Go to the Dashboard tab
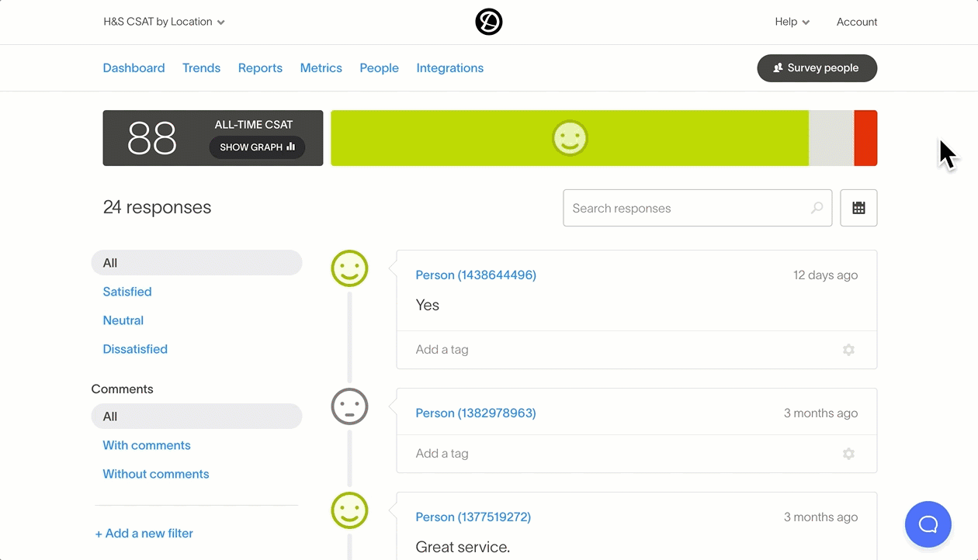Viewport: 978px width, 560px height. click(x=134, y=67)
